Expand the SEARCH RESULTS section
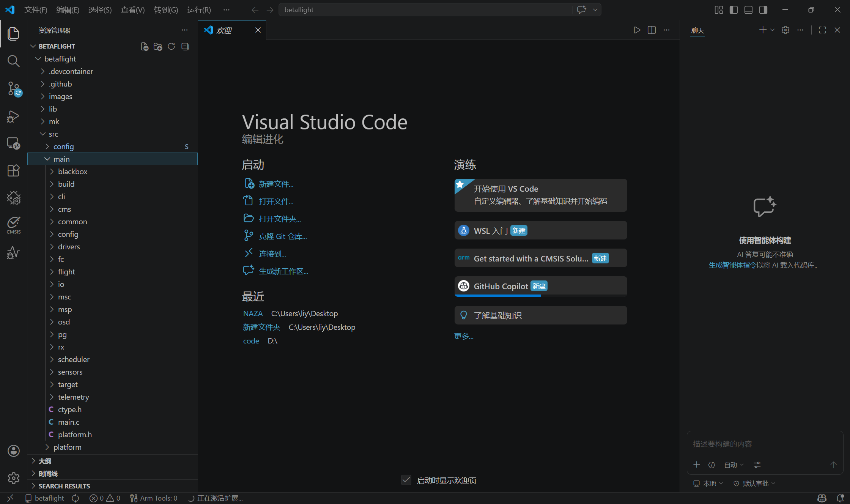 (112, 486)
